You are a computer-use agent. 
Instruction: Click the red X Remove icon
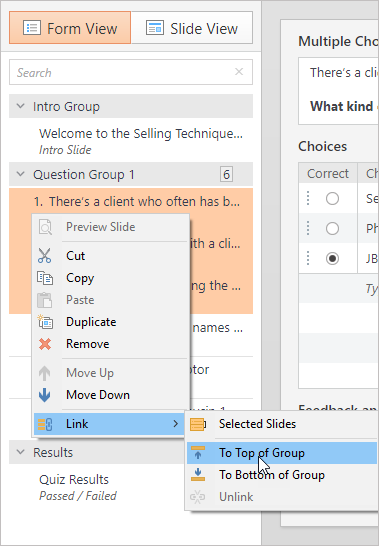click(x=45, y=344)
